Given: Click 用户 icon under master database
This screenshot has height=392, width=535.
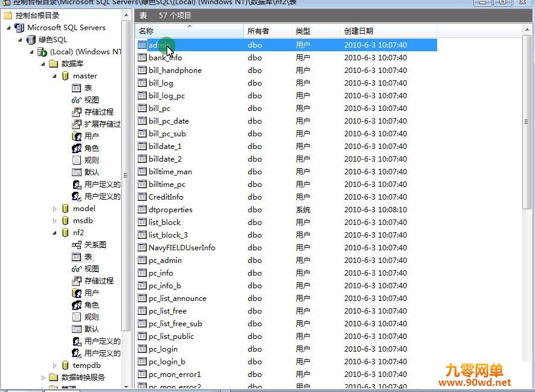Looking at the screenshot, I should [77, 136].
